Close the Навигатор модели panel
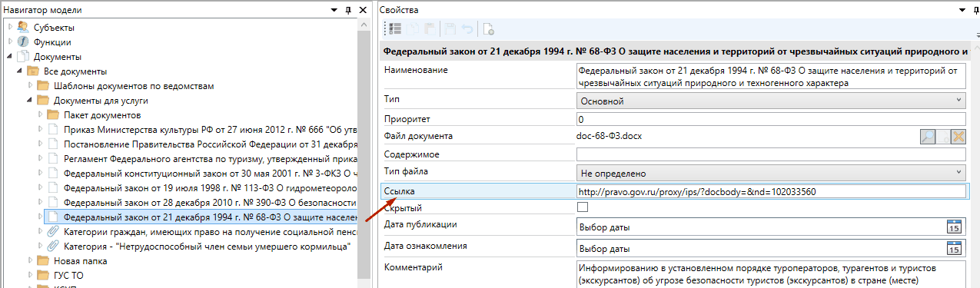The width and height of the screenshot is (980, 288). (x=363, y=10)
